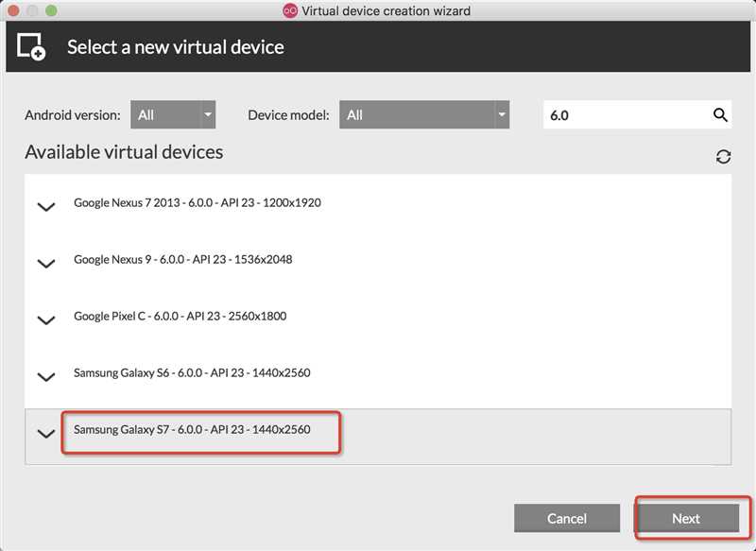
Task: Select Google Pixel C - 6.0.0 device
Action: pyautogui.click(x=378, y=317)
